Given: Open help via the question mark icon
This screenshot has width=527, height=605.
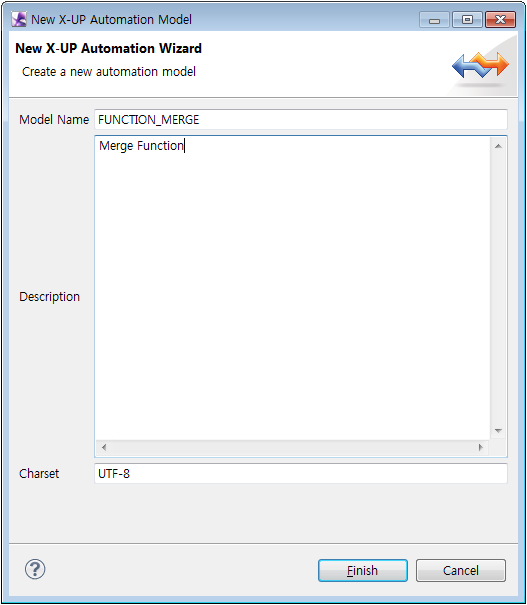Looking at the screenshot, I should pyautogui.click(x=35, y=569).
